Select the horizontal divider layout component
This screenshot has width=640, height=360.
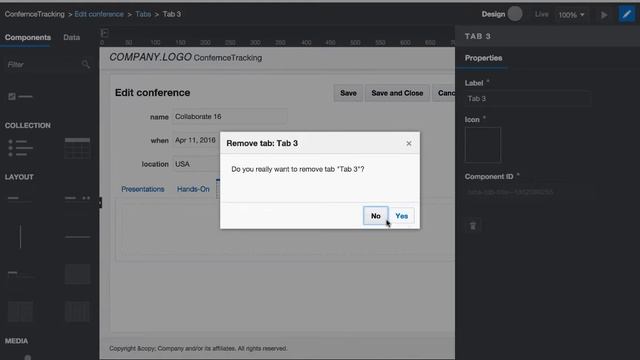(78, 237)
